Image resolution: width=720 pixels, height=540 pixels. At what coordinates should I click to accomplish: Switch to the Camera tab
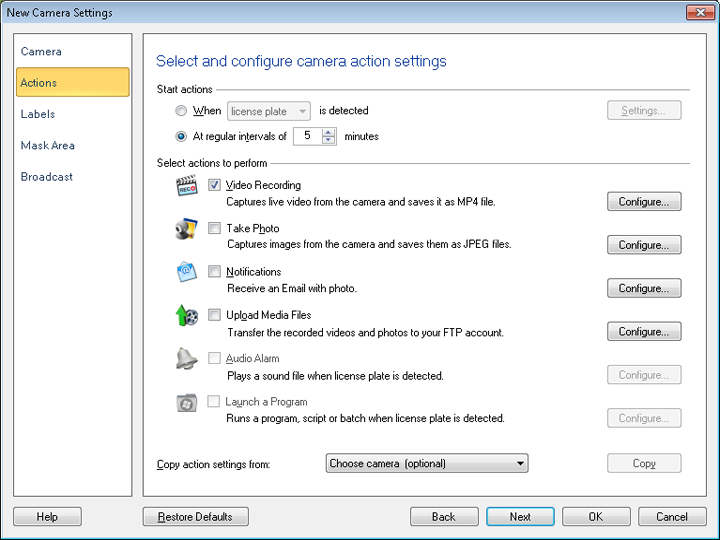click(x=41, y=51)
